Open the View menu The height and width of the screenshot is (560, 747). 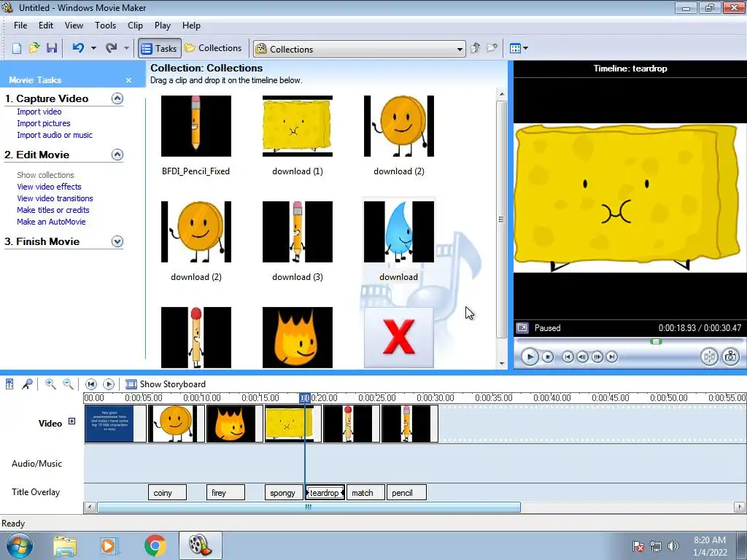point(74,26)
